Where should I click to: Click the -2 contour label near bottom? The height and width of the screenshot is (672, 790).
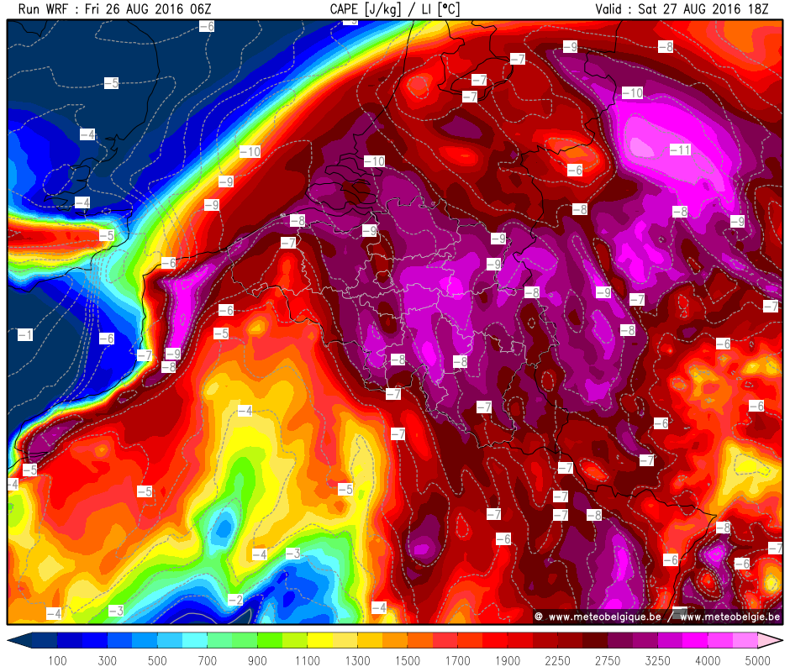[x=236, y=600]
